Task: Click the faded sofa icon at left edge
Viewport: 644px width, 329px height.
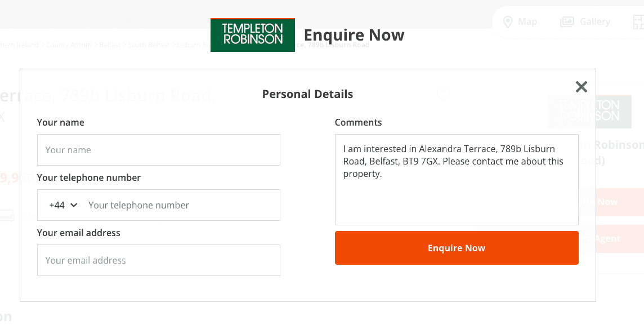Action: tap(6, 215)
